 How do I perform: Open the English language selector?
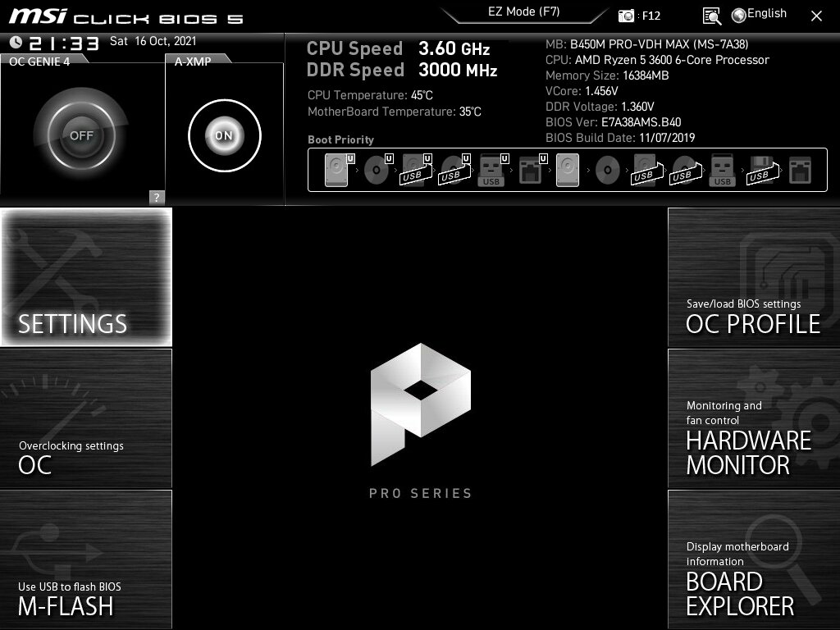pos(759,14)
